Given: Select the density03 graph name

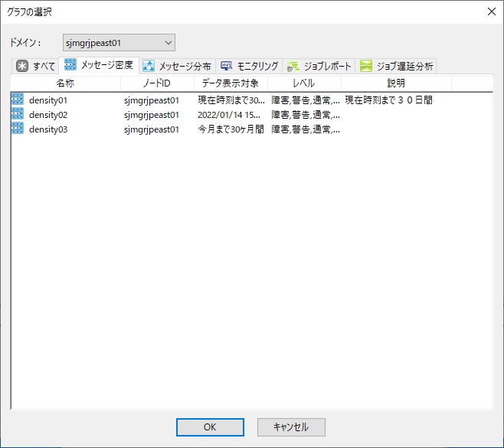Looking at the screenshot, I should [48, 129].
